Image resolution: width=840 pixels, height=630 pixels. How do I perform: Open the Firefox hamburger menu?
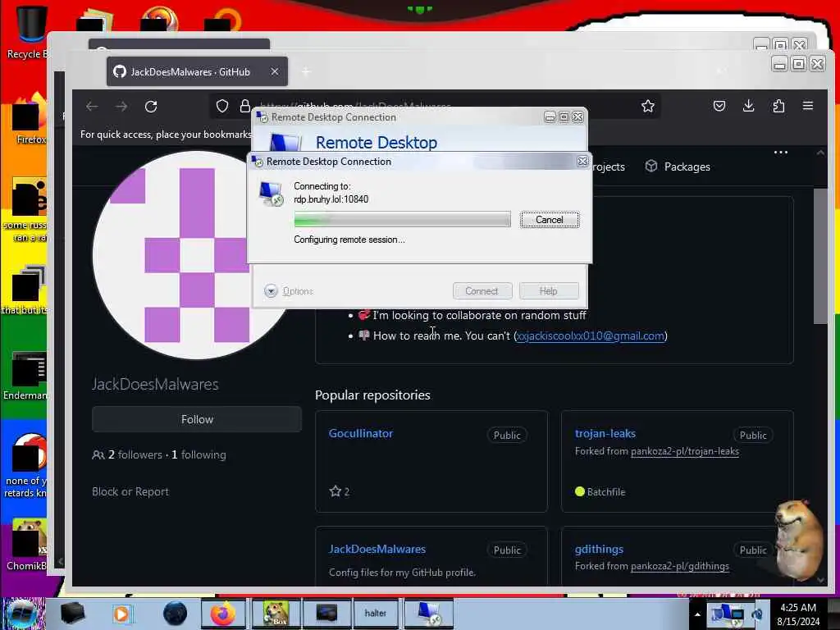click(808, 106)
